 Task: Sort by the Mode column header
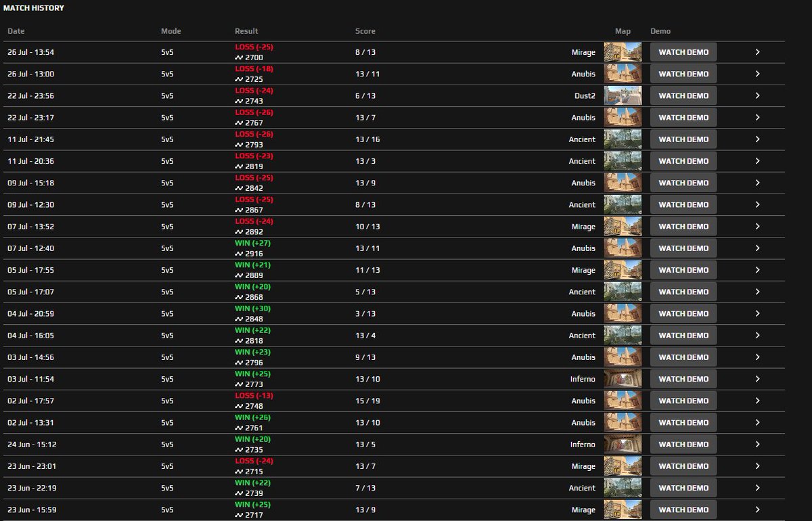(171, 31)
